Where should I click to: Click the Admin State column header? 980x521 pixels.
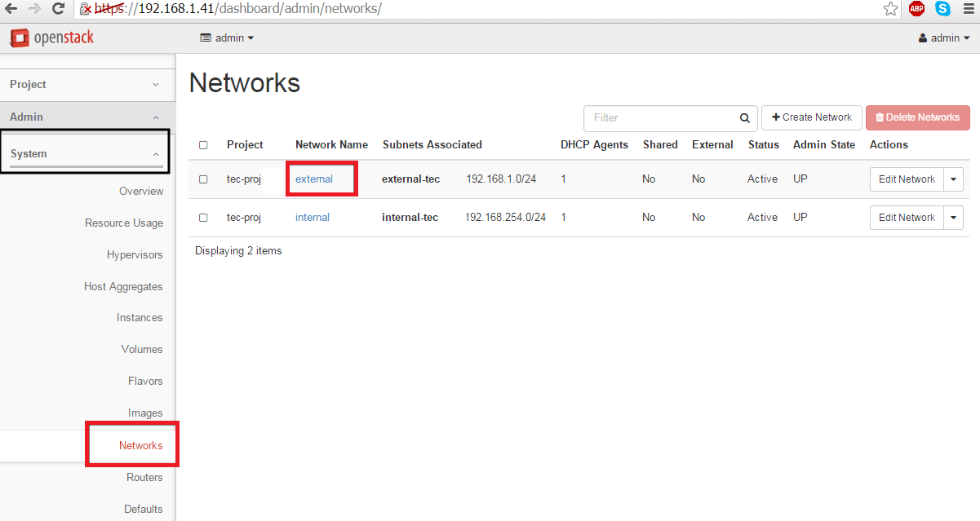(824, 145)
